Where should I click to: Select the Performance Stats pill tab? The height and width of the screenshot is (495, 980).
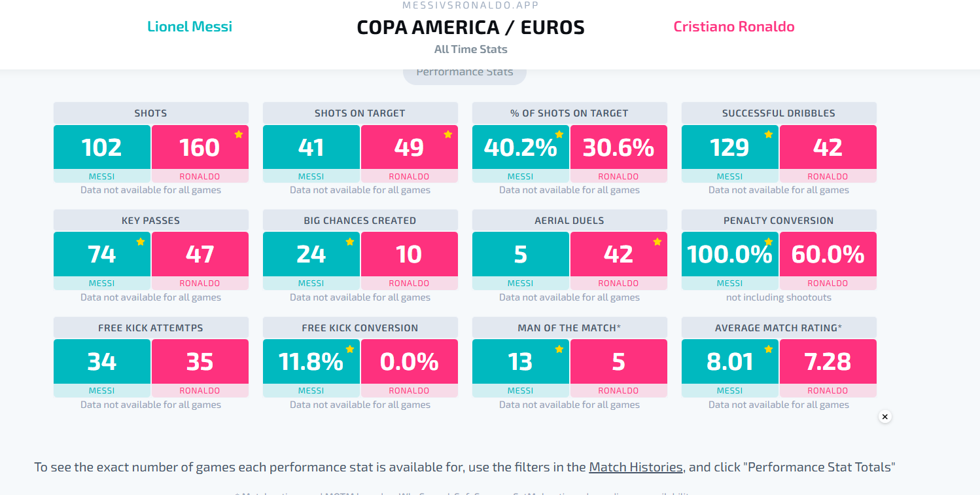(464, 73)
